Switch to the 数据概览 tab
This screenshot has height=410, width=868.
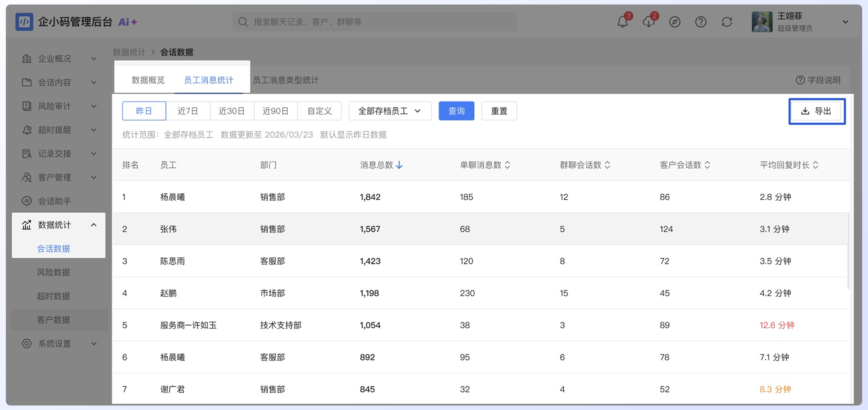point(148,80)
